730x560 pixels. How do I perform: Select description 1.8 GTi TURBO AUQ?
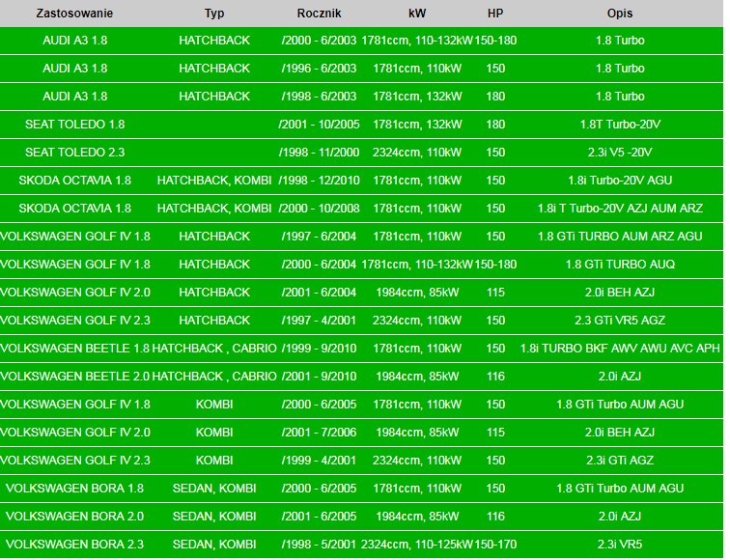coord(620,265)
